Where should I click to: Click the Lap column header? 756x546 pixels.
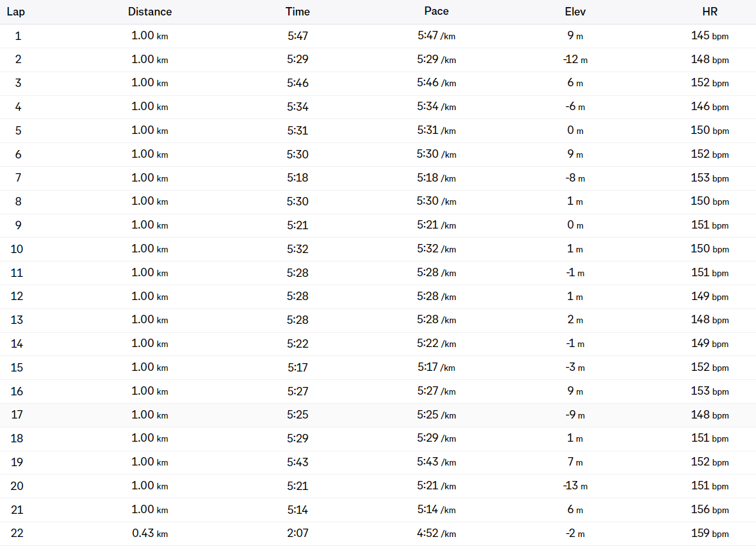(15, 12)
